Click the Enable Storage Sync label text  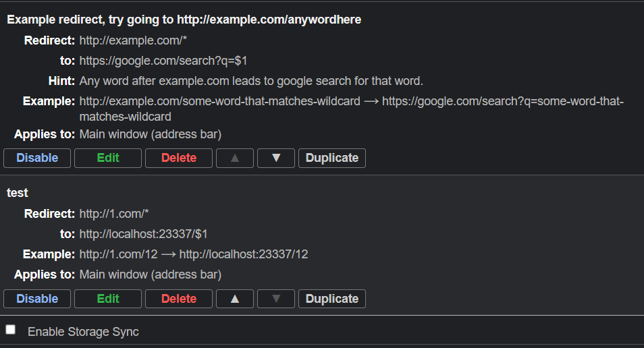pos(83,332)
